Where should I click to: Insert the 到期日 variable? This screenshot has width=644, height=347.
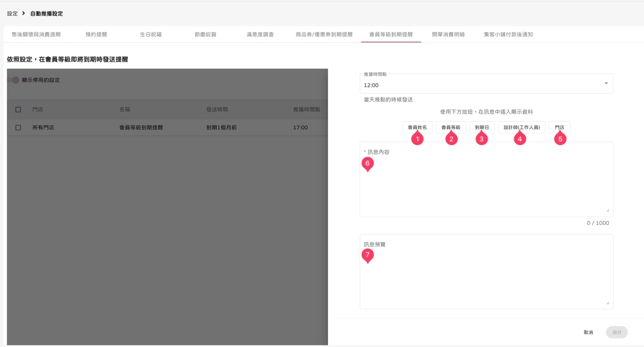coord(482,127)
